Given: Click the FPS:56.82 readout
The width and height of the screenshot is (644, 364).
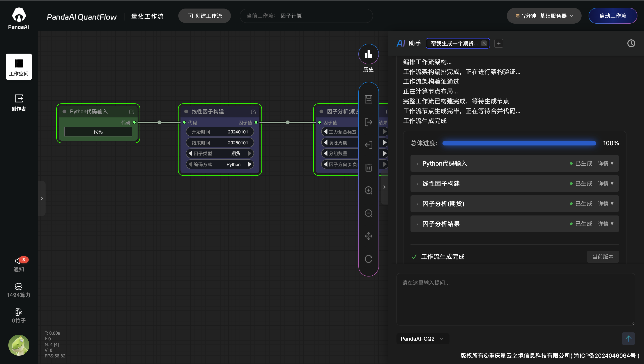Looking at the screenshot, I should [x=55, y=356].
